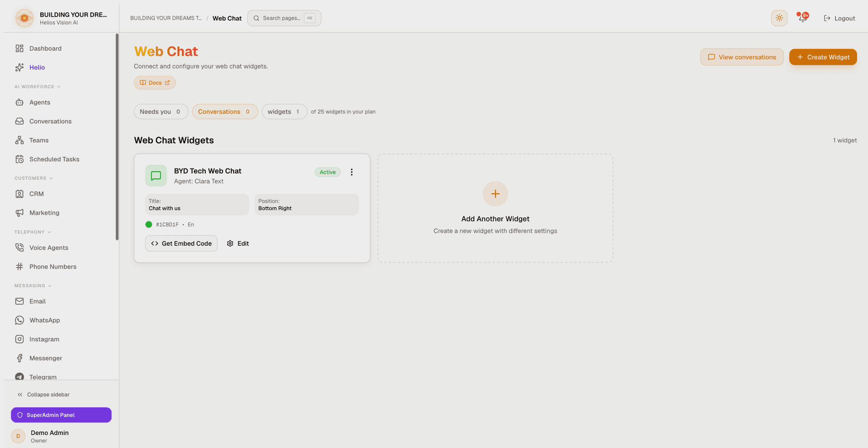Open the Docs link
Screen dimensions: 868x448
pos(155,83)
